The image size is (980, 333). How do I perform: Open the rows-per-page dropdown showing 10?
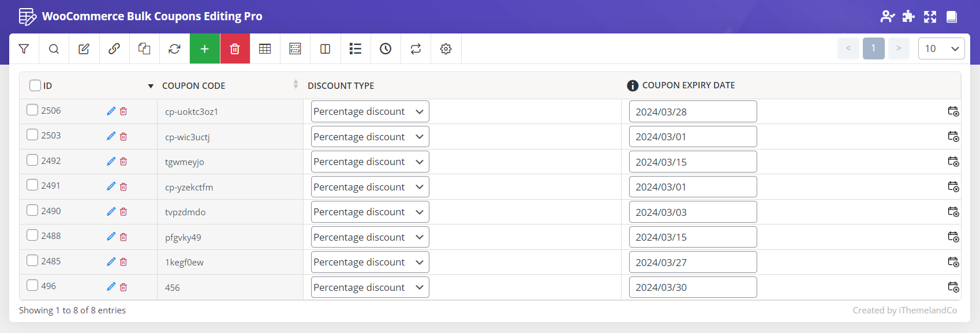pos(941,48)
